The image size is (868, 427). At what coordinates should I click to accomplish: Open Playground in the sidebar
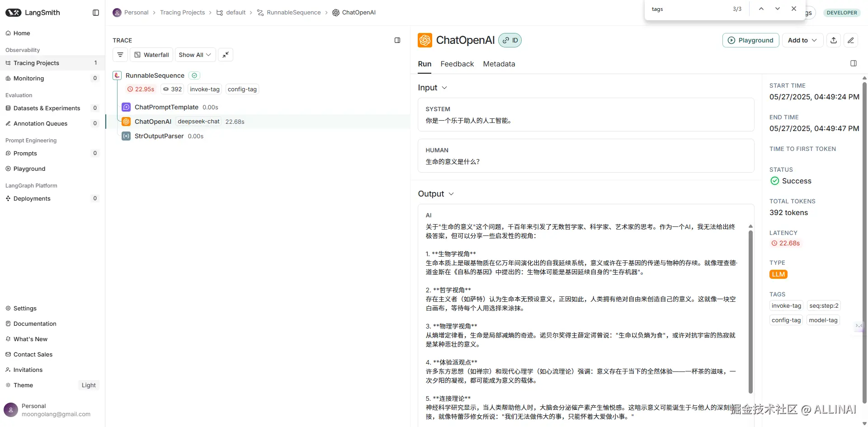click(x=52, y=169)
